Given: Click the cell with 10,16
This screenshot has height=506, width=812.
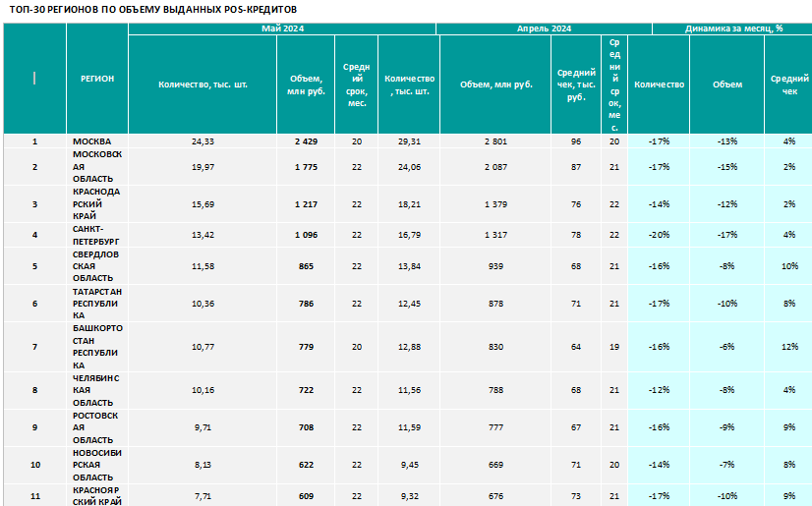Looking at the screenshot, I should tap(203, 390).
